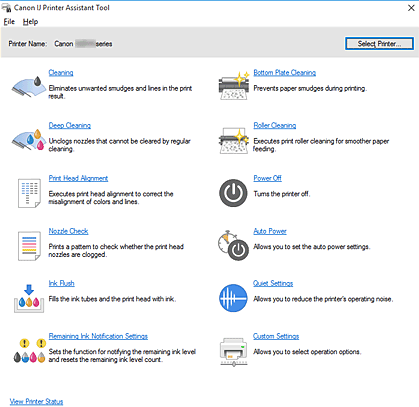Close the Printer Assistant Tool window
The height and width of the screenshot is (407, 419).
tap(411, 8)
